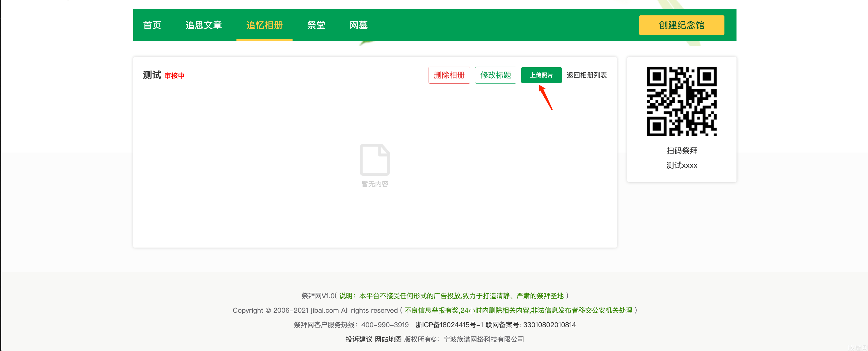868x351 pixels.
Task: Click 联网备案号: 33010802010814 link
Action: coord(531,325)
